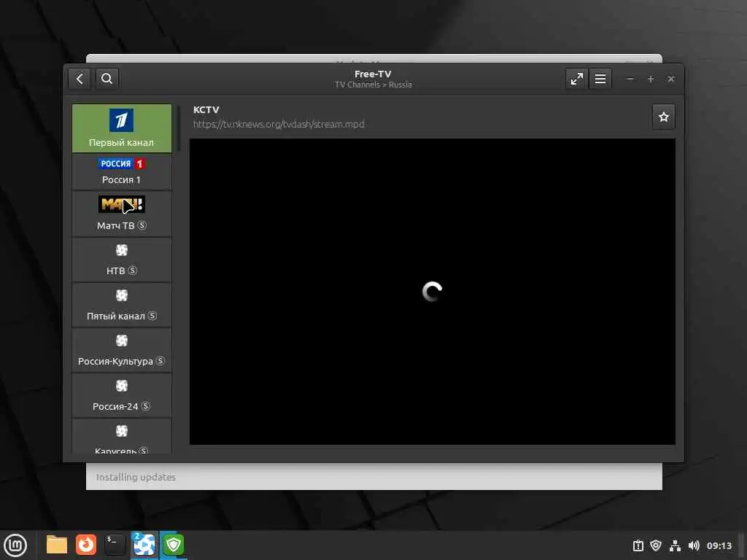The height and width of the screenshot is (560, 747).
Task: Click the Россия 1 logo
Action: click(122, 164)
